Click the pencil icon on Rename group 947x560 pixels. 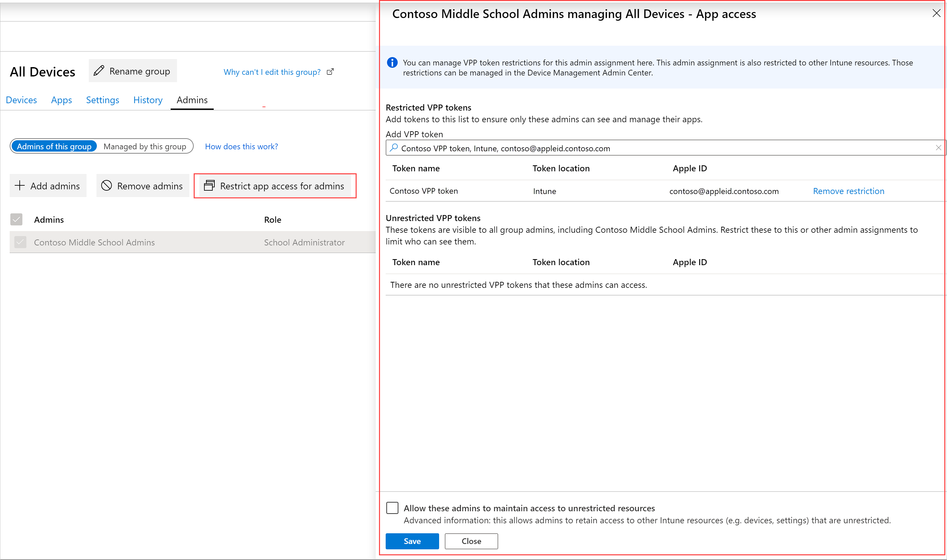coord(99,70)
